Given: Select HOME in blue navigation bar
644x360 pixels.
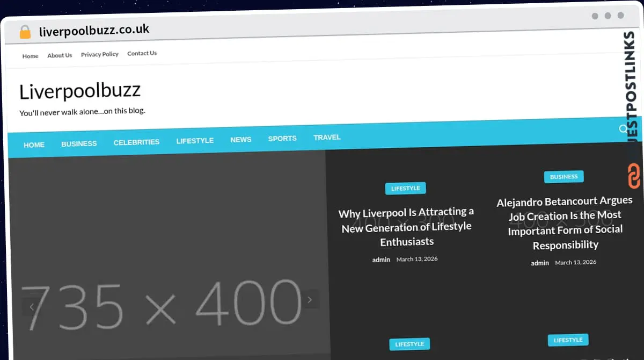Looking at the screenshot, I should [34, 145].
